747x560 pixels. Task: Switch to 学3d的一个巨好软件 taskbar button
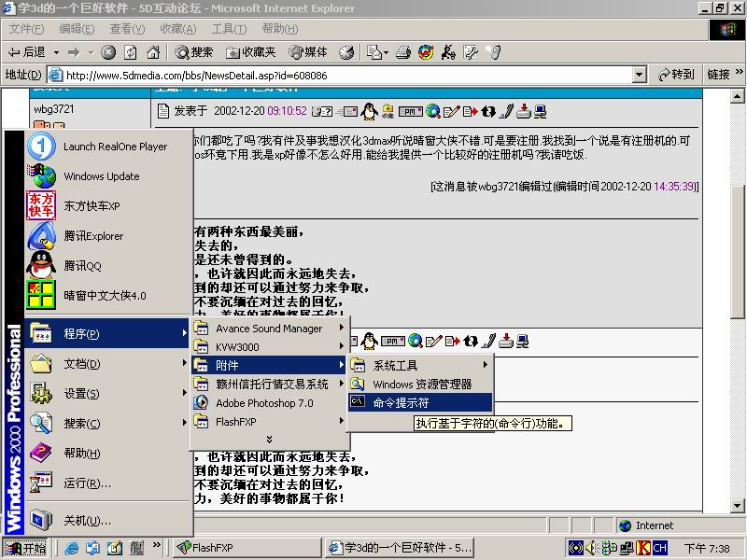pos(401,548)
